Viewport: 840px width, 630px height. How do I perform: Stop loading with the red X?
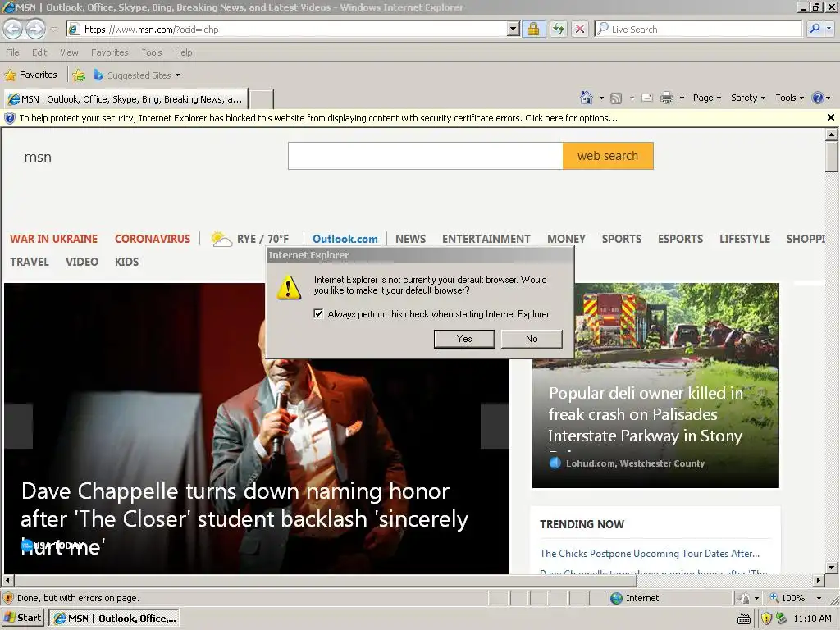tap(580, 30)
